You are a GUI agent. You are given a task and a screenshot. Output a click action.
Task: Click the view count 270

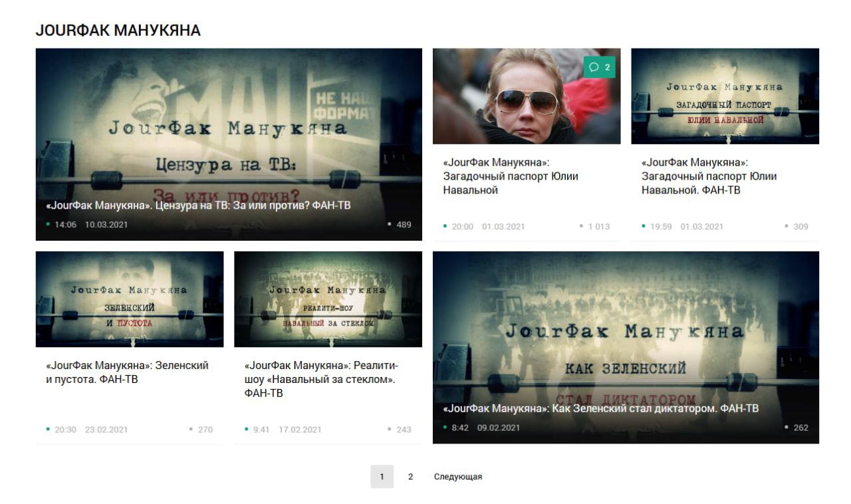click(x=201, y=430)
